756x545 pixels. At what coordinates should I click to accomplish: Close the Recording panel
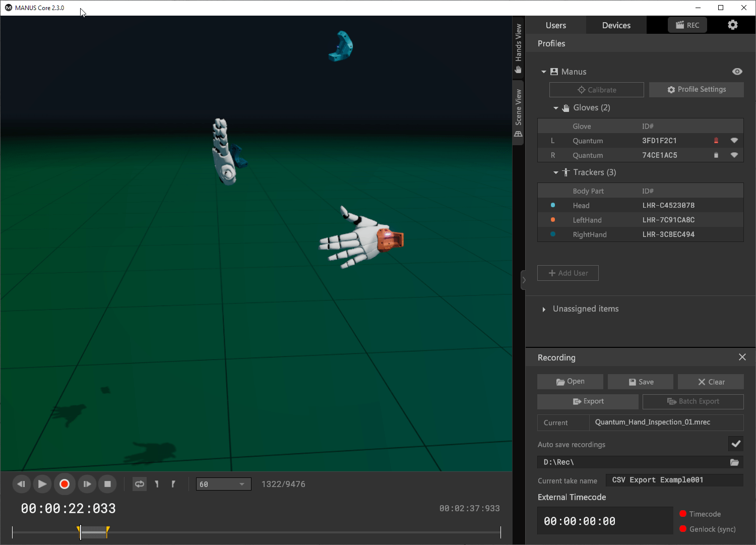pyautogui.click(x=742, y=357)
